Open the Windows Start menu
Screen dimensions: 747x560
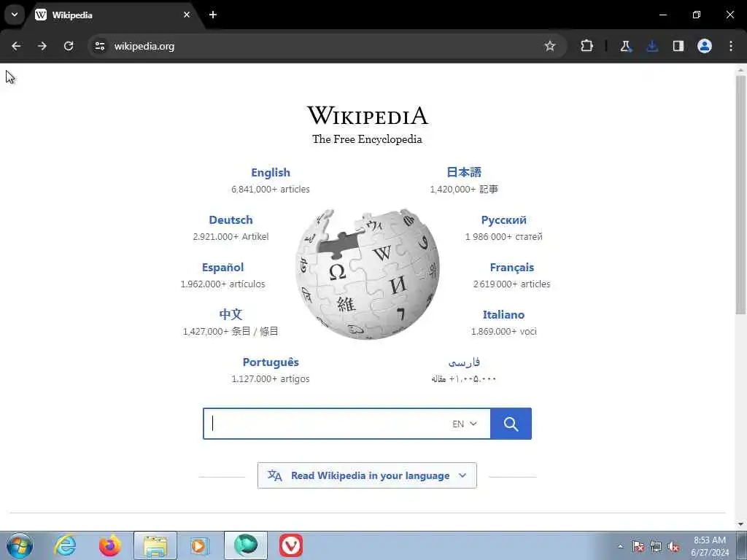pos(20,545)
